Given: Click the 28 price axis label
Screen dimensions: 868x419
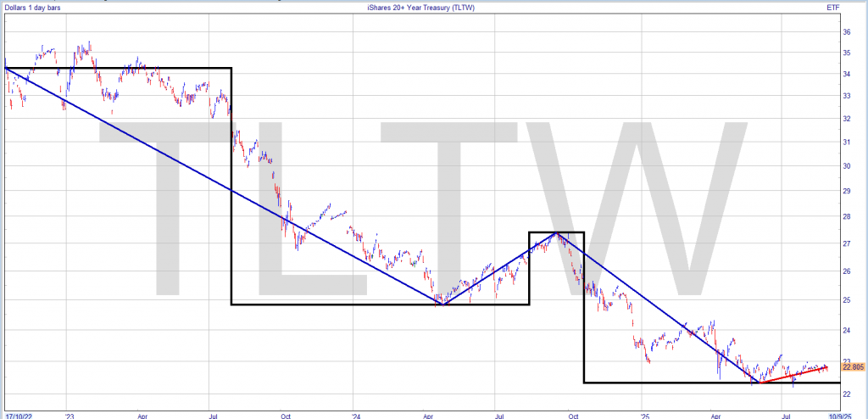Looking at the screenshot, I should click(847, 217).
